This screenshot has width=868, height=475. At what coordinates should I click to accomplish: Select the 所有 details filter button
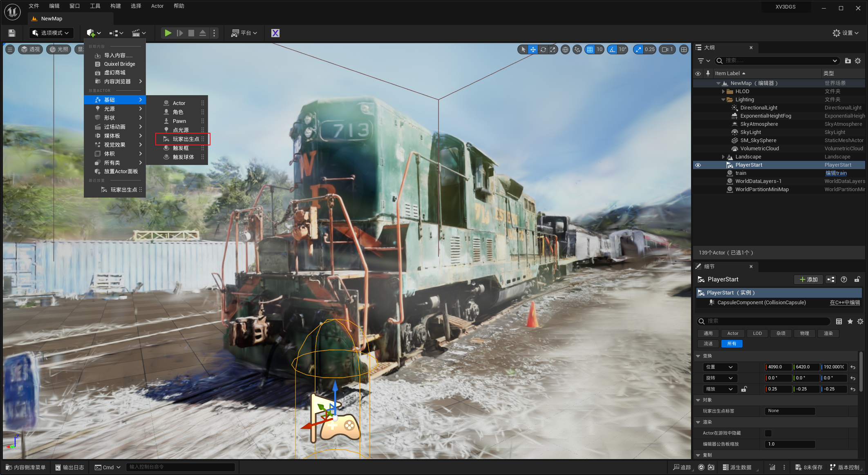(x=732, y=343)
